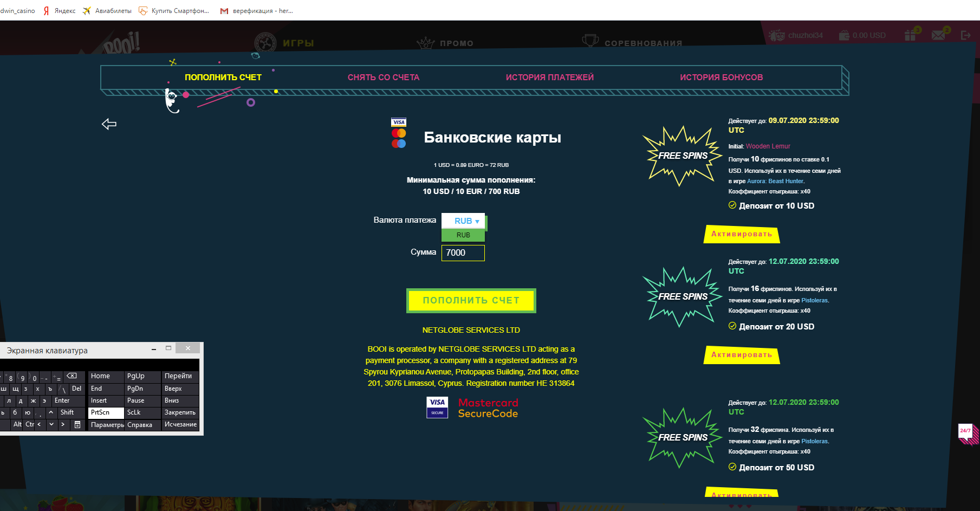Image resolution: width=980 pixels, height=511 pixels.
Task: Click the wallet balance icon
Action: click(x=844, y=36)
